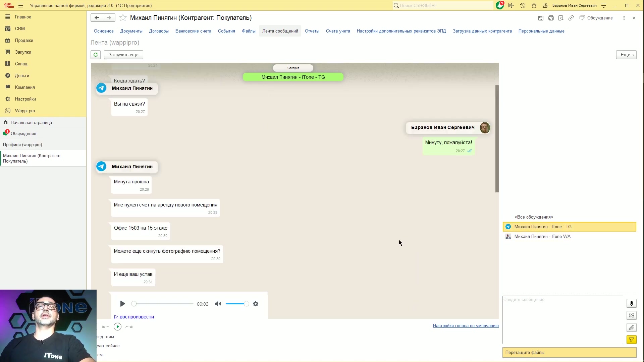Expand the Еще dropdown menu
This screenshot has height=362, width=644.
tap(626, 55)
